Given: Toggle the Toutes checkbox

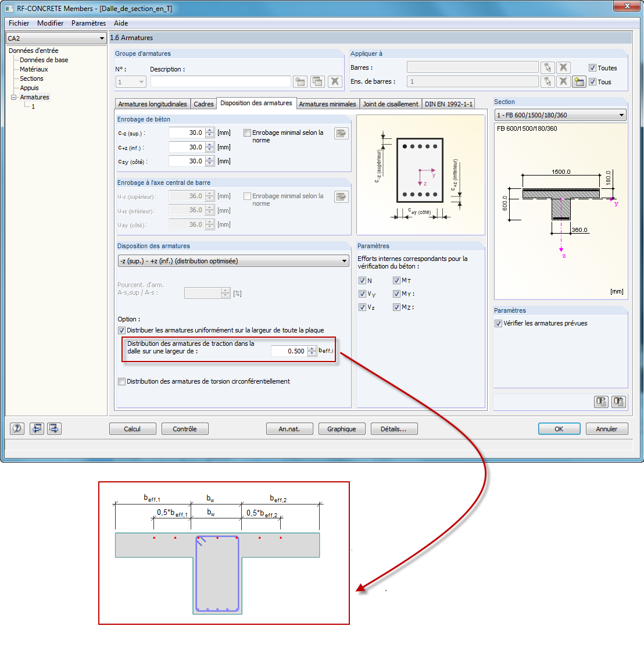Looking at the screenshot, I should (x=592, y=68).
